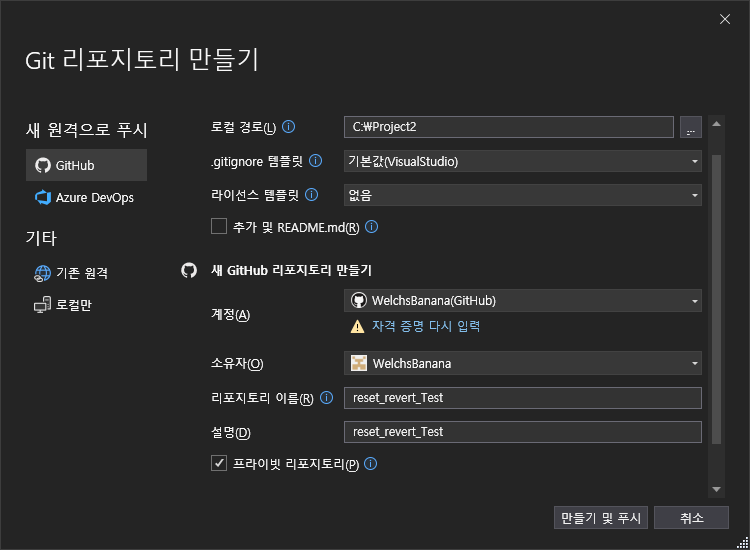Image resolution: width=750 pixels, height=550 pixels.
Task: Click info icon next to README.md checkbox
Action: [372, 227]
